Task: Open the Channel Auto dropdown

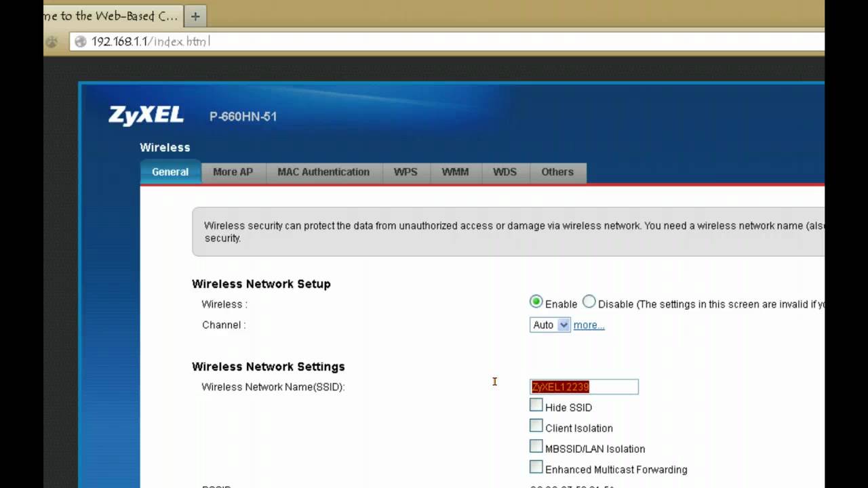Action: pyautogui.click(x=550, y=325)
